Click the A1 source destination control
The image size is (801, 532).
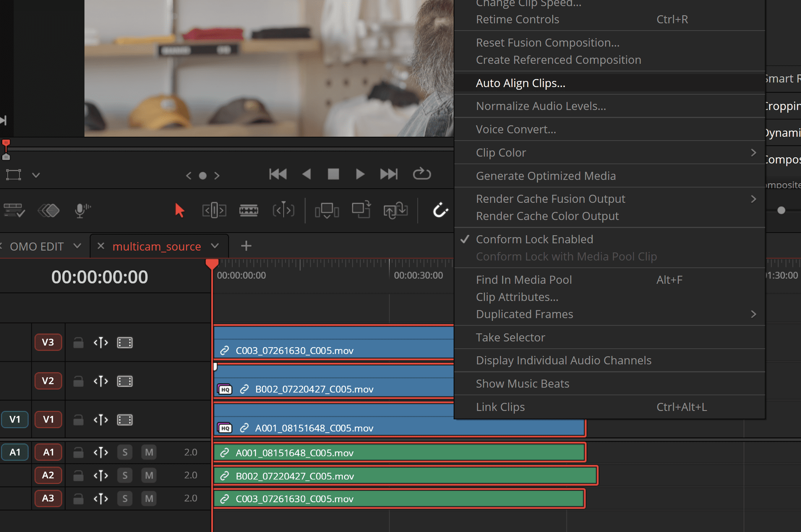pos(15,452)
